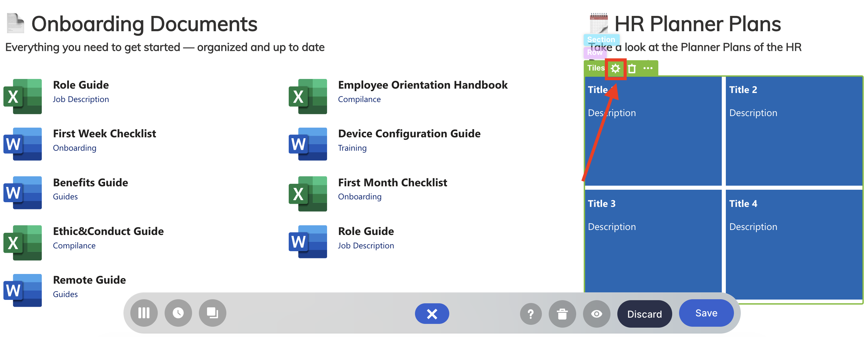Click the duplicate pages icon in toolbar
This screenshot has width=868, height=337.
pyautogui.click(x=212, y=313)
